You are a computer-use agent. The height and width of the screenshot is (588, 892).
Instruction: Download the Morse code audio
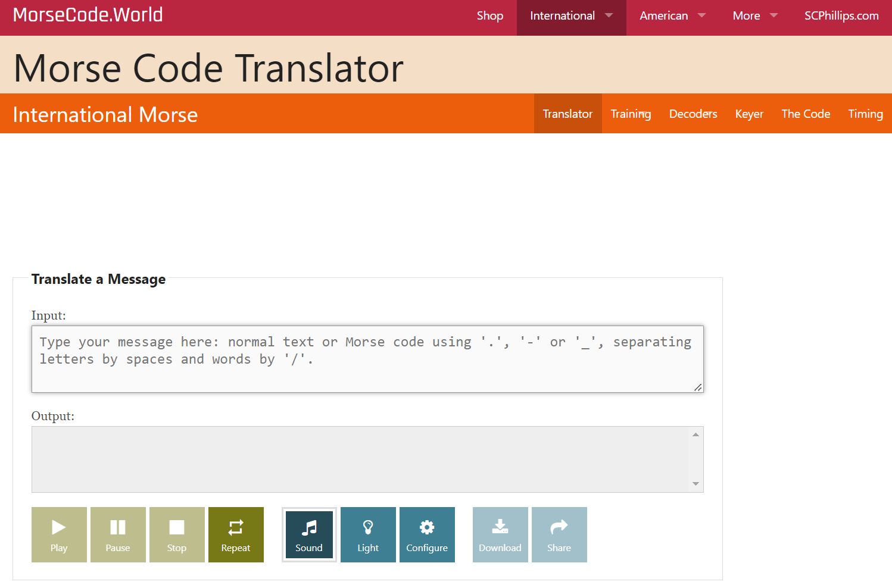(500, 534)
